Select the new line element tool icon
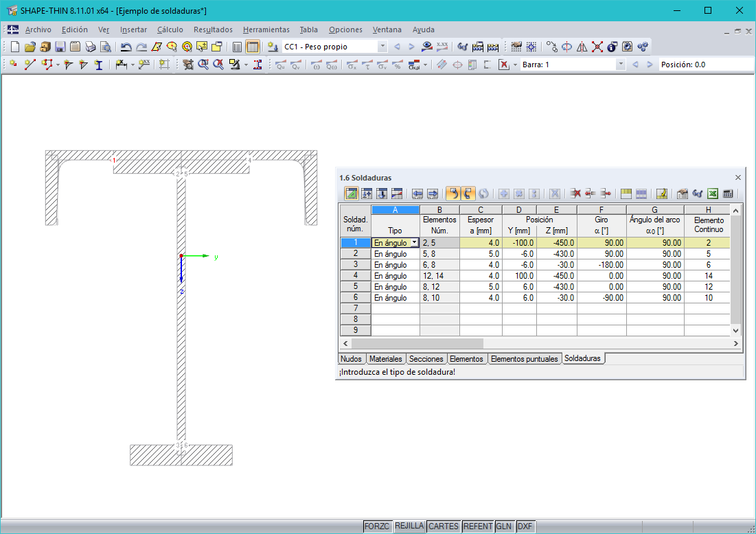The image size is (756, 534). pos(30,65)
